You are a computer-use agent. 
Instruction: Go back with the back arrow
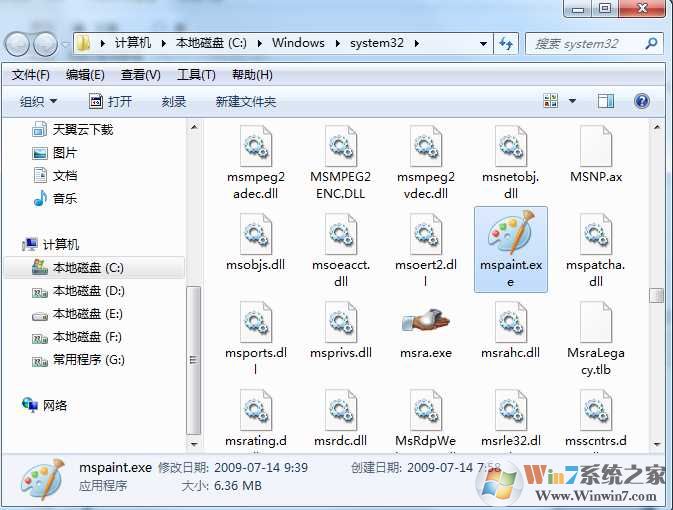[x=17, y=44]
